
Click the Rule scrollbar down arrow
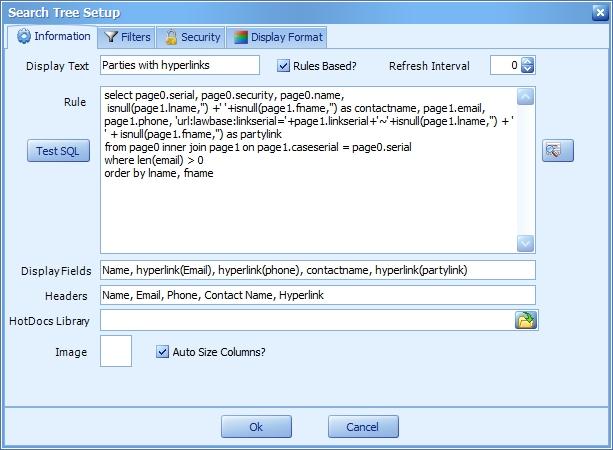(525, 244)
